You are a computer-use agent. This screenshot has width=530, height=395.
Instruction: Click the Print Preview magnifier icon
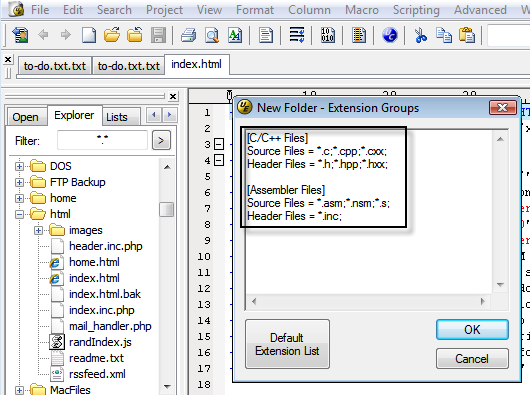point(212,35)
